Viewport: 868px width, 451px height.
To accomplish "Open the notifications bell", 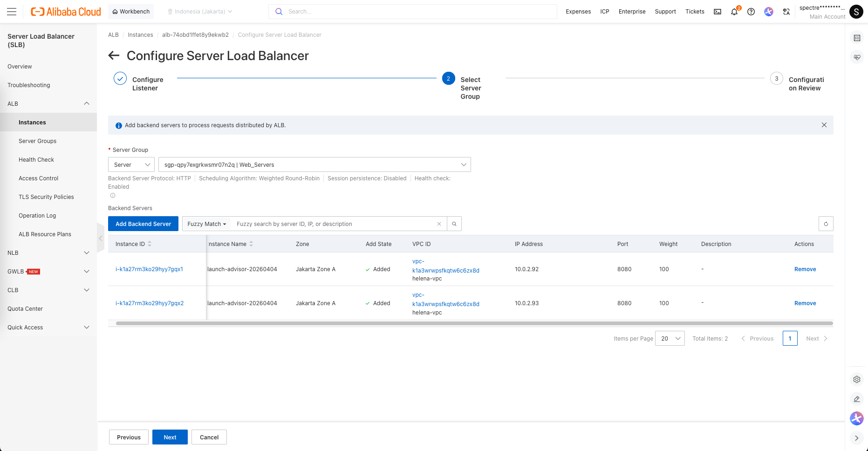I will [734, 12].
